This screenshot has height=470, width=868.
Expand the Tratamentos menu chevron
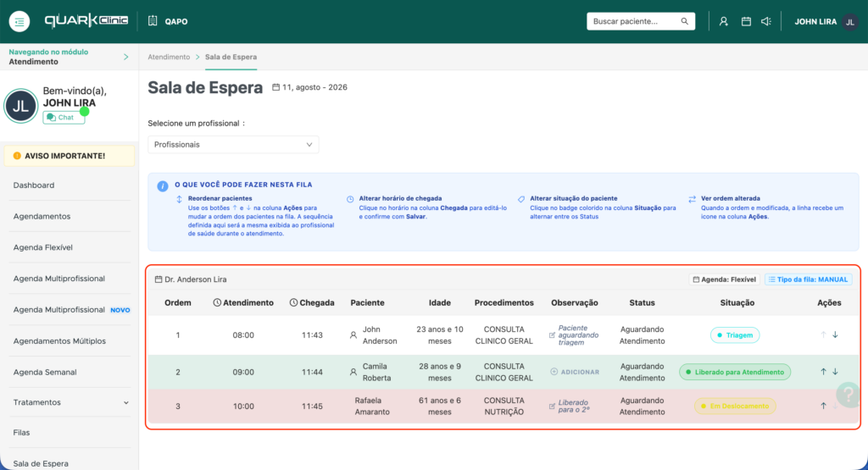125,402
